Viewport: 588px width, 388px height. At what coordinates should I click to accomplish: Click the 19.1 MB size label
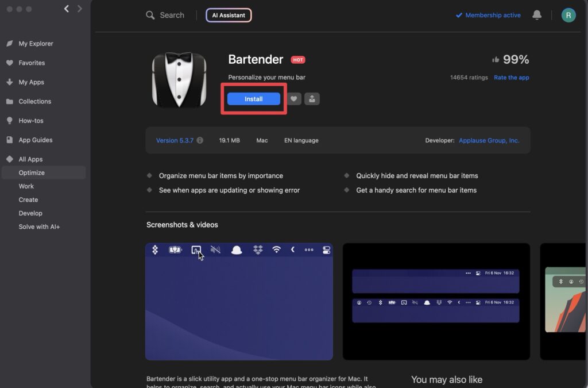click(230, 140)
